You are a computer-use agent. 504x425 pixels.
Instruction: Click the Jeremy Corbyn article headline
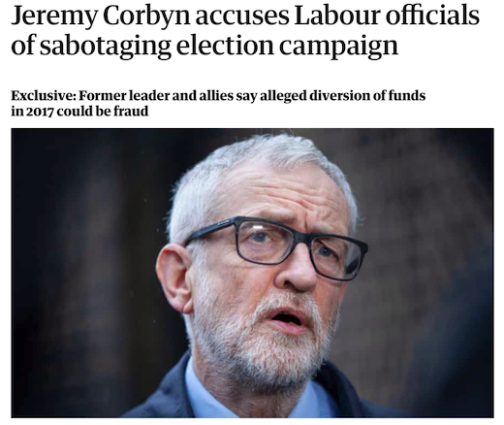pyautogui.click(x=245, y=31)
